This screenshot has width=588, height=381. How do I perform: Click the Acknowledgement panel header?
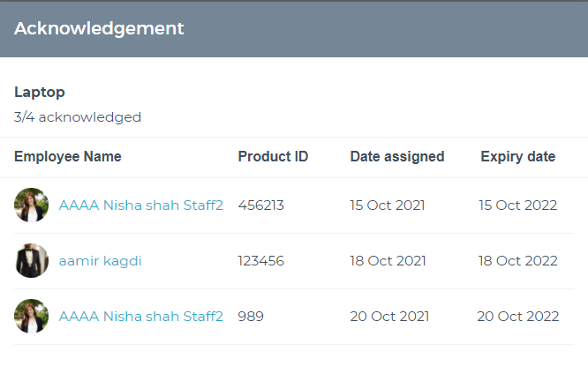(294, 29)
